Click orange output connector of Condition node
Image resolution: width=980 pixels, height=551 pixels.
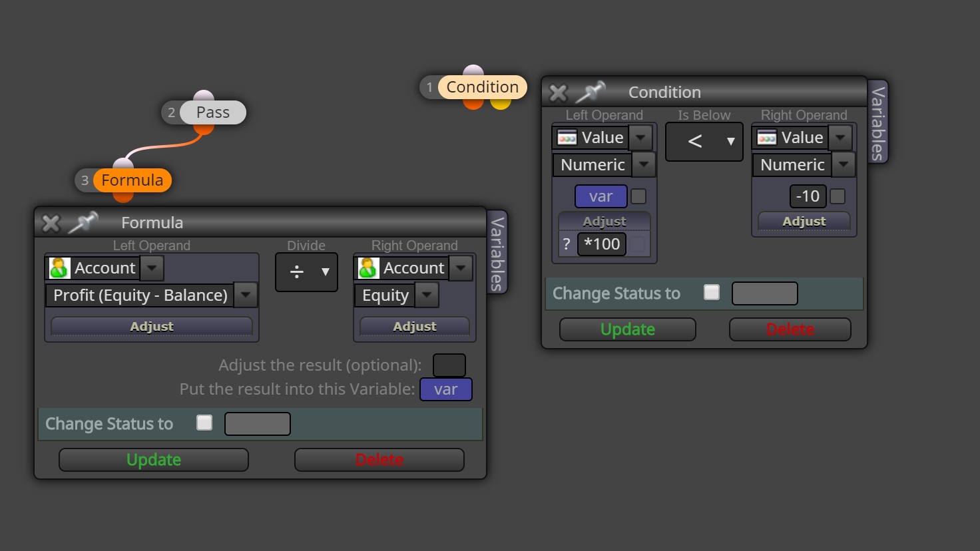(473, 104)
